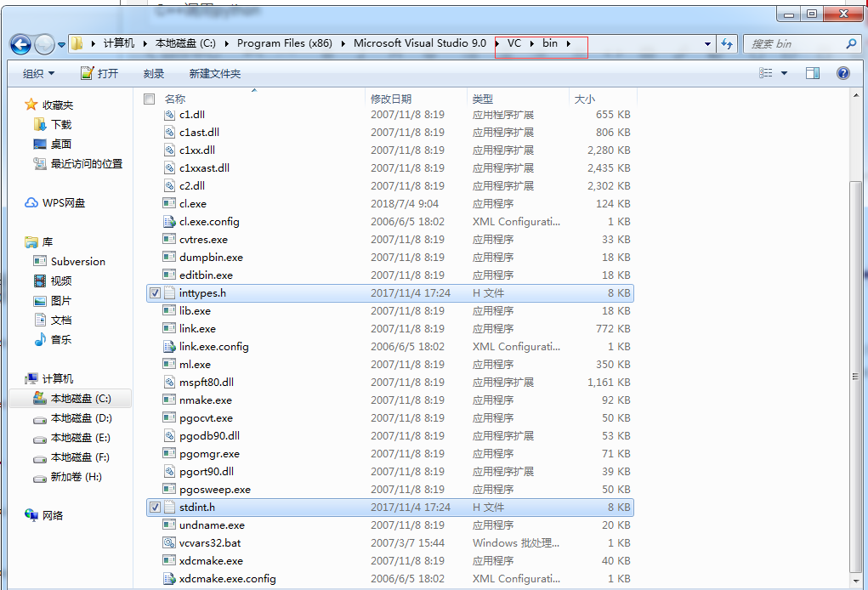The image size is (868, 590).
Task: Click the Back navigation arrow
Action: [21, 44]
